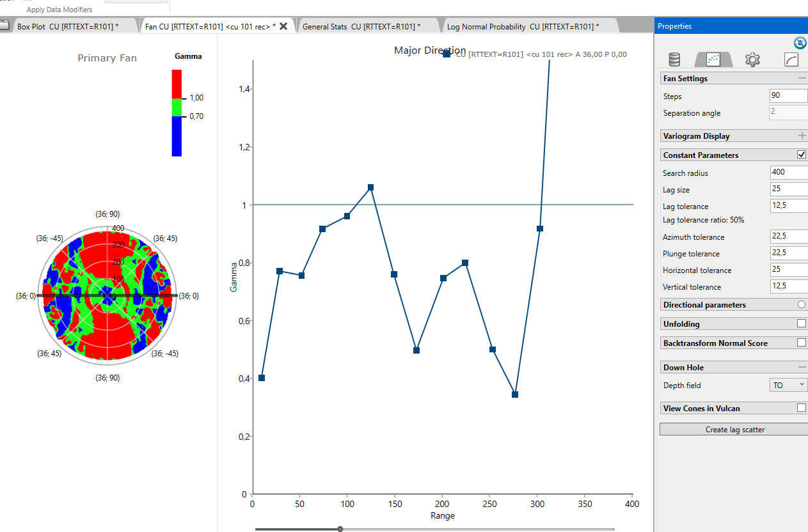Toggle the Constant Parameters checkbox
The image size is (808, 532).
(x=802, y=155)
